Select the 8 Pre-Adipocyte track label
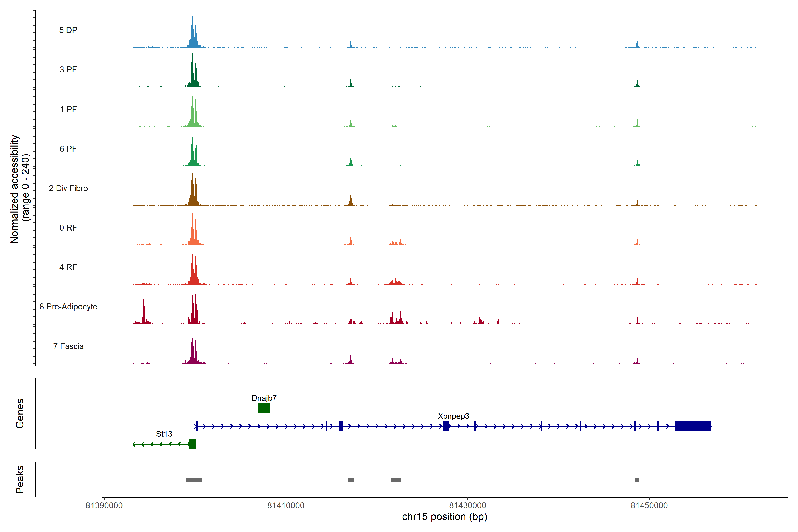 coord(68,307)
